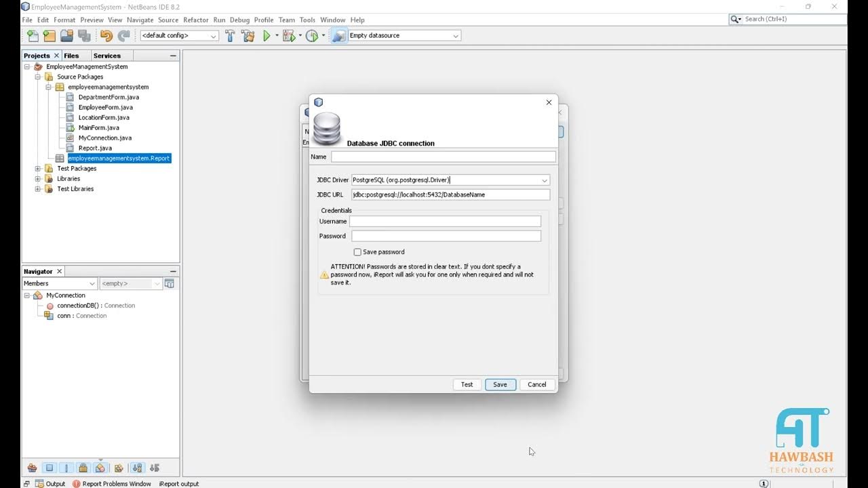Click the Test button in dialog
This screenshot has width=868, height=488.
tap(467, 384)
